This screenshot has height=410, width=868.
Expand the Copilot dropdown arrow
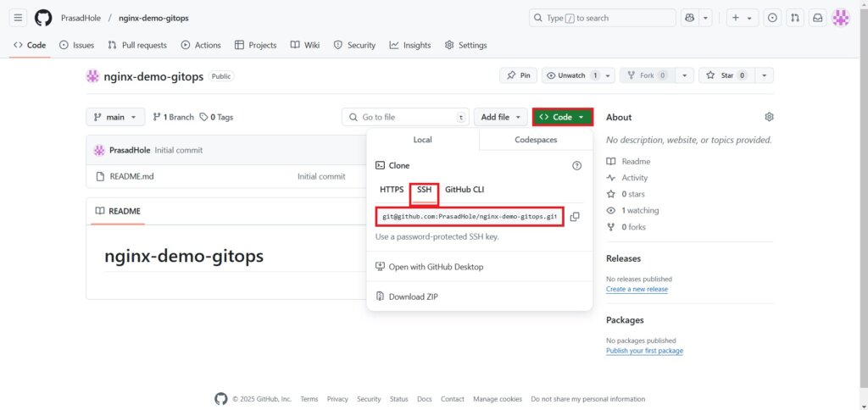[x=706, y=18]
